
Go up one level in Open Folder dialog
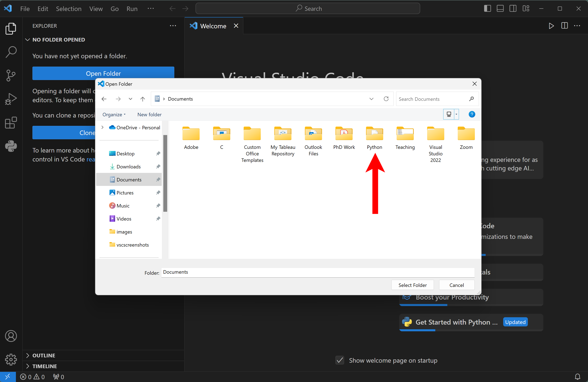click(x=143, y=99)
